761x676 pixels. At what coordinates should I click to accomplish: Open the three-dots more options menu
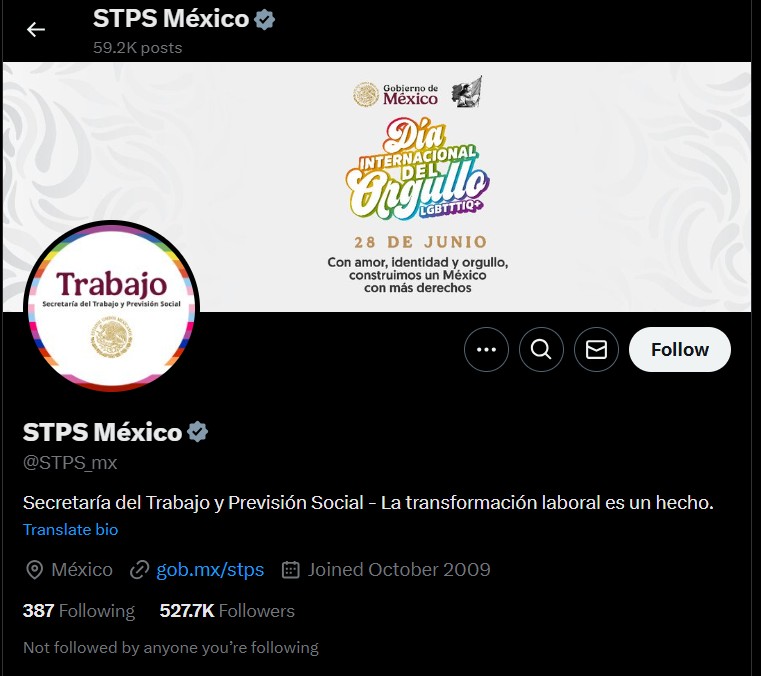click(x=486, y=349)
